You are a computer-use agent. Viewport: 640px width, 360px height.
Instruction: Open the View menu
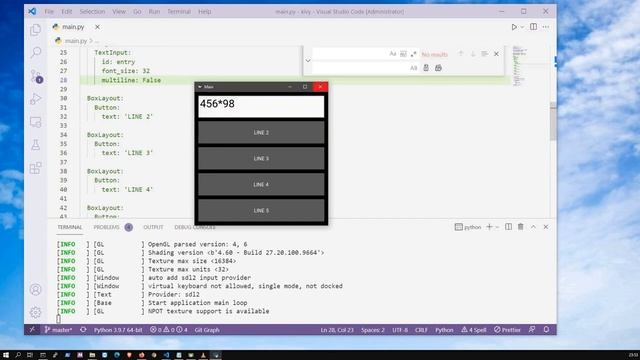tap(119, 11)
